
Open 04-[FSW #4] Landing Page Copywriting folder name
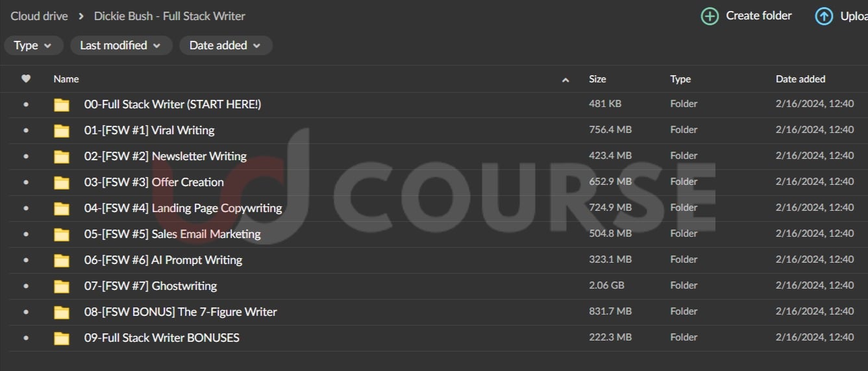click(183, 208)
